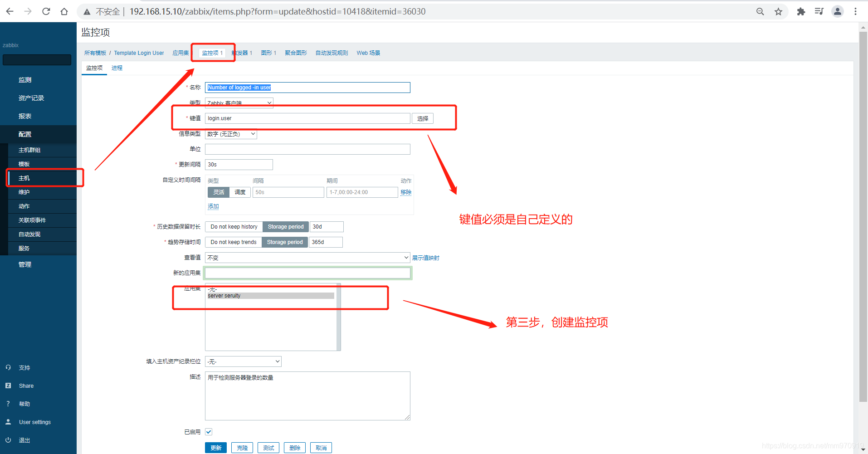
Task: Click Template Login User breadcrumb
Action: 139,53
